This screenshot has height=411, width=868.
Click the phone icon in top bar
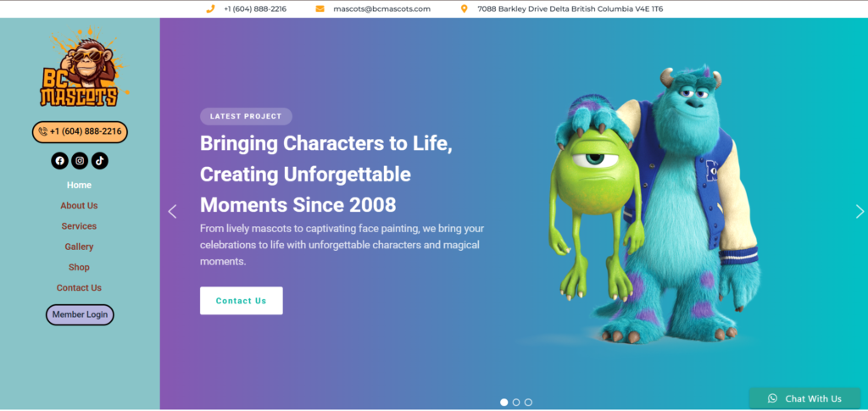coord(210,8)
